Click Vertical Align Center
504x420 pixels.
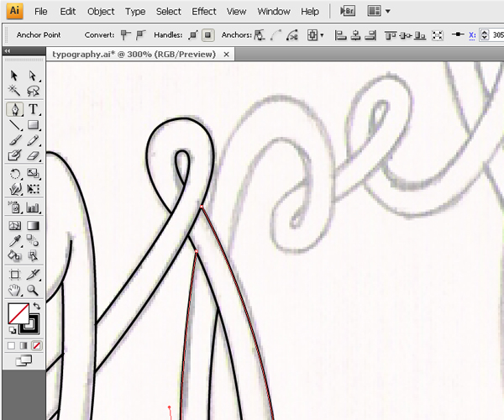(x=406, y=35)
